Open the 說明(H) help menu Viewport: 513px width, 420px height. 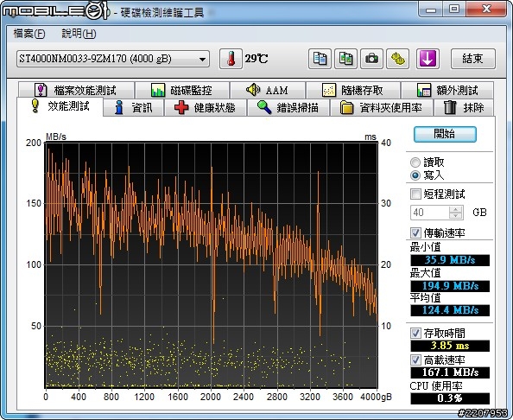click(79, 34)
